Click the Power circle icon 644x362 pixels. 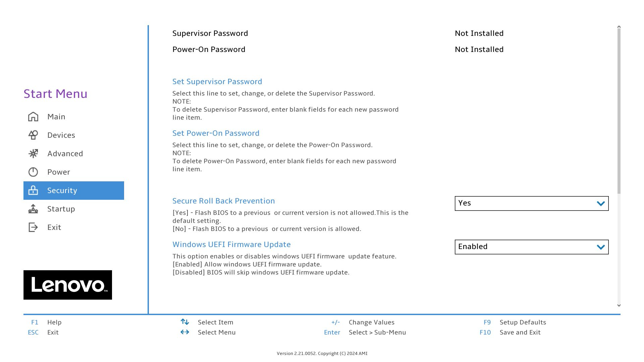point(33,172)
